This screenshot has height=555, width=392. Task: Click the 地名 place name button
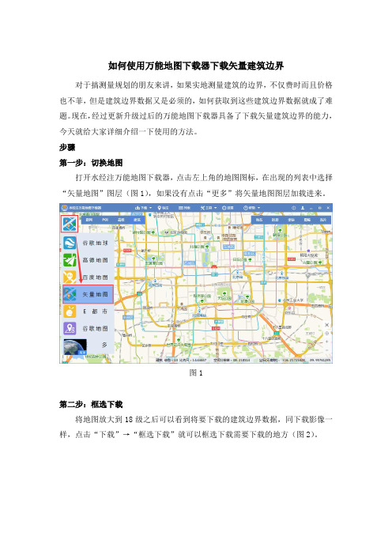[259, 220]
